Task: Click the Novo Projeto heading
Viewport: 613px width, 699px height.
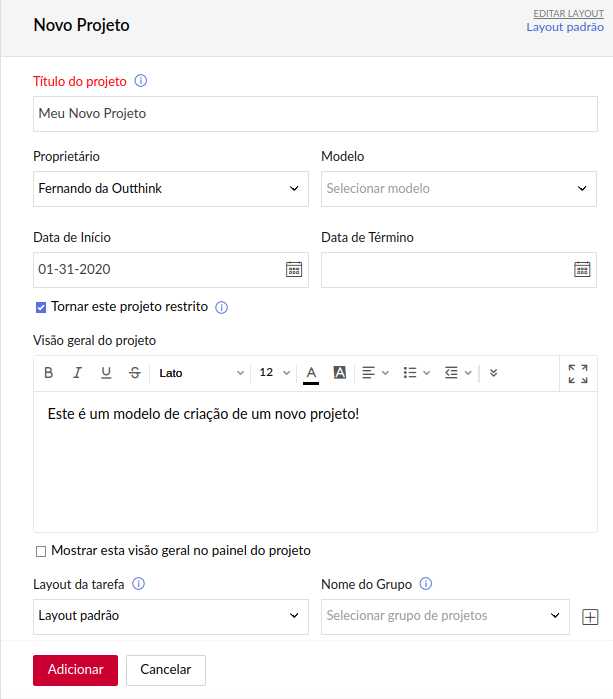Action: pyautogui.click(x=82, y=25)
